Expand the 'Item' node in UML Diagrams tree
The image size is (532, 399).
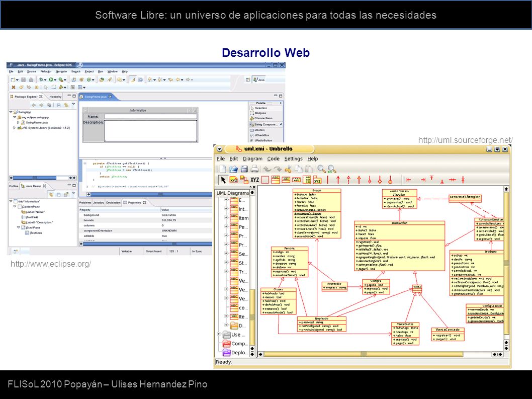(226, 218)
